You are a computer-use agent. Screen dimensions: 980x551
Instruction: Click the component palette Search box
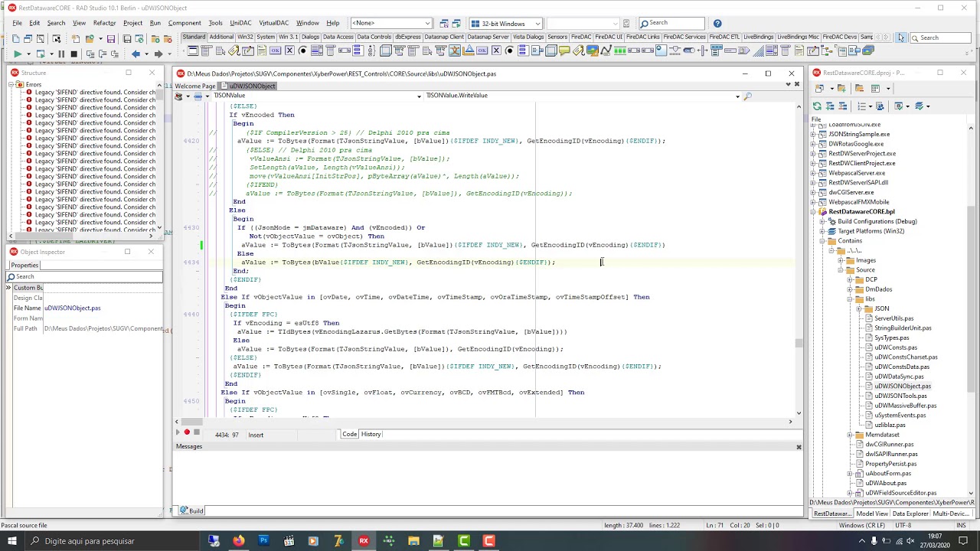coord(940,37)
